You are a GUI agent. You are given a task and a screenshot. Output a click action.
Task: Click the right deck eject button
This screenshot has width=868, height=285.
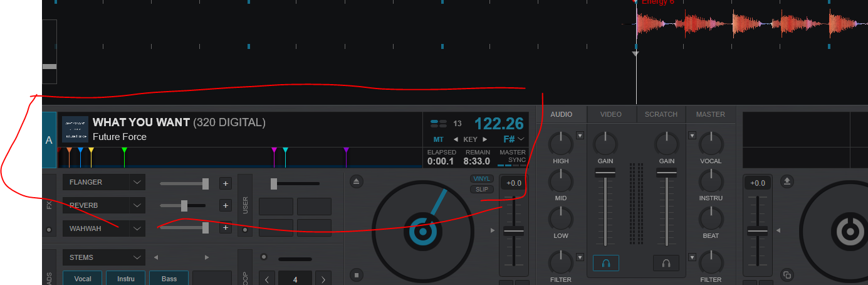coord(787,181)
